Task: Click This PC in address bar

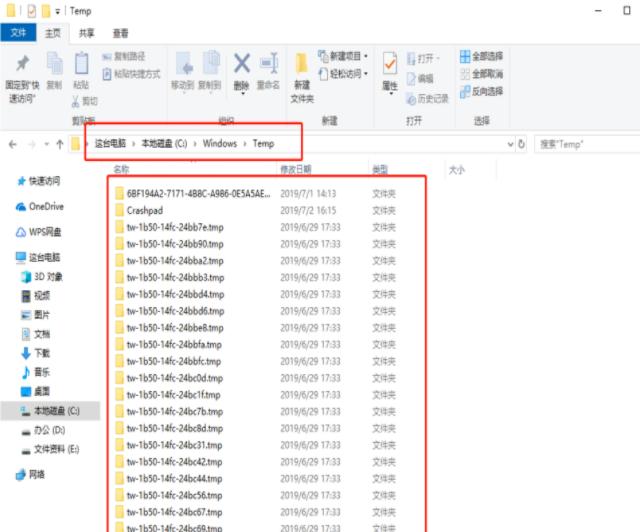Action: click(110, 143)
